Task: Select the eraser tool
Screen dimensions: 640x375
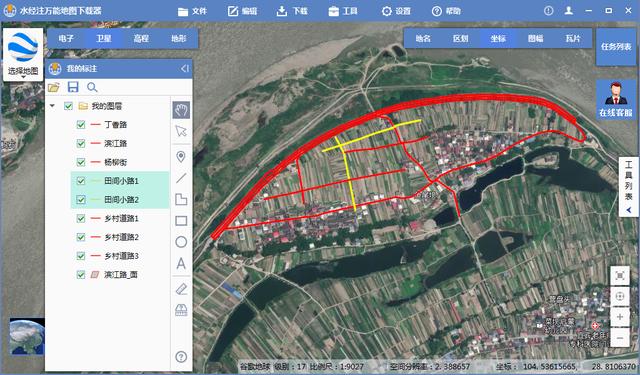Action: coord(181,289)
